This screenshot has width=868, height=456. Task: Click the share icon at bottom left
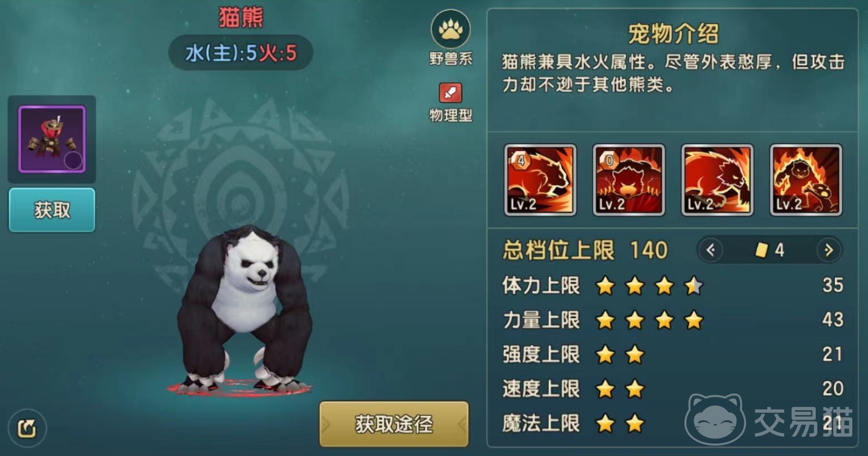[27, 428]
